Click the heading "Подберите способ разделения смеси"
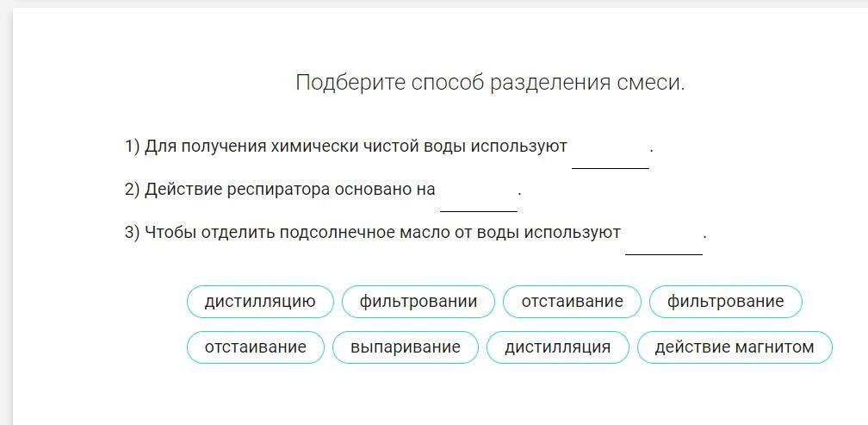868x425 pixels. tap(490, 83)
